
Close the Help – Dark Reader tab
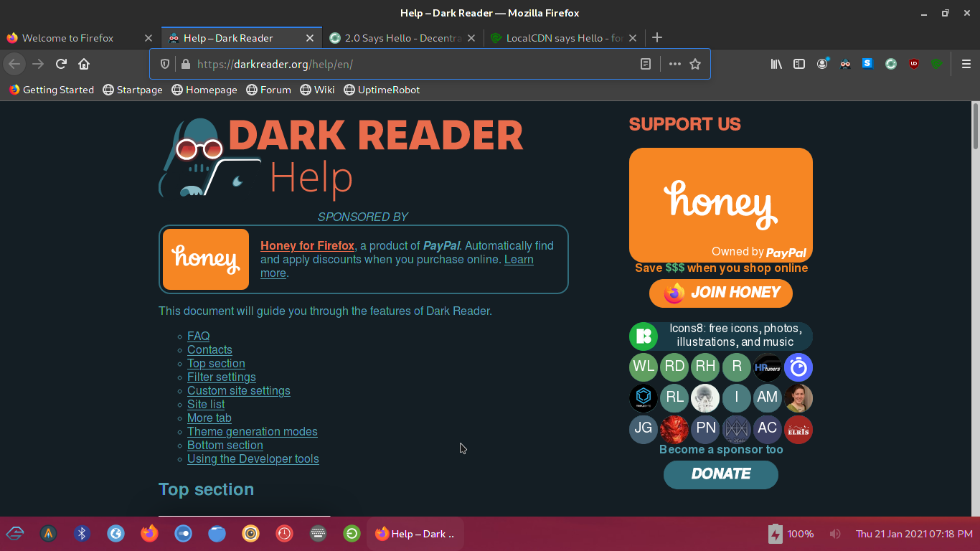(310, 38)
